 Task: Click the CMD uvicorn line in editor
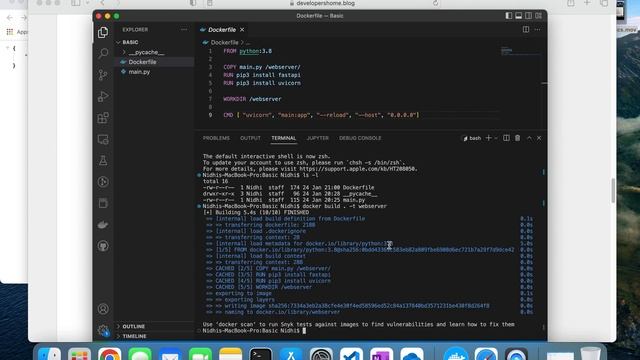pos(321,115)
